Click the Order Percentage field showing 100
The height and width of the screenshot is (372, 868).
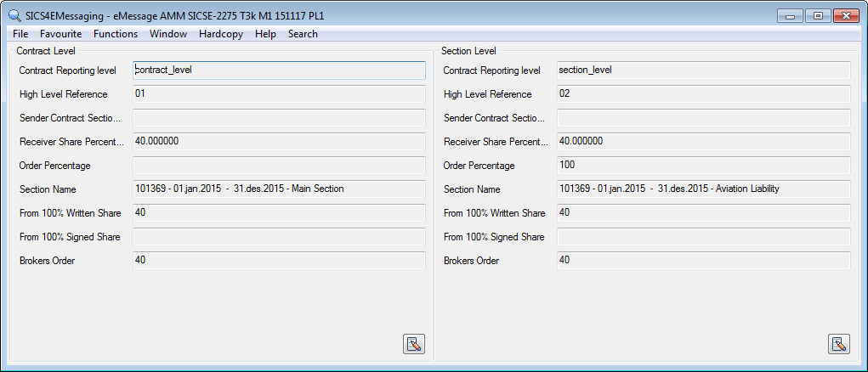[x=702, y=166]
